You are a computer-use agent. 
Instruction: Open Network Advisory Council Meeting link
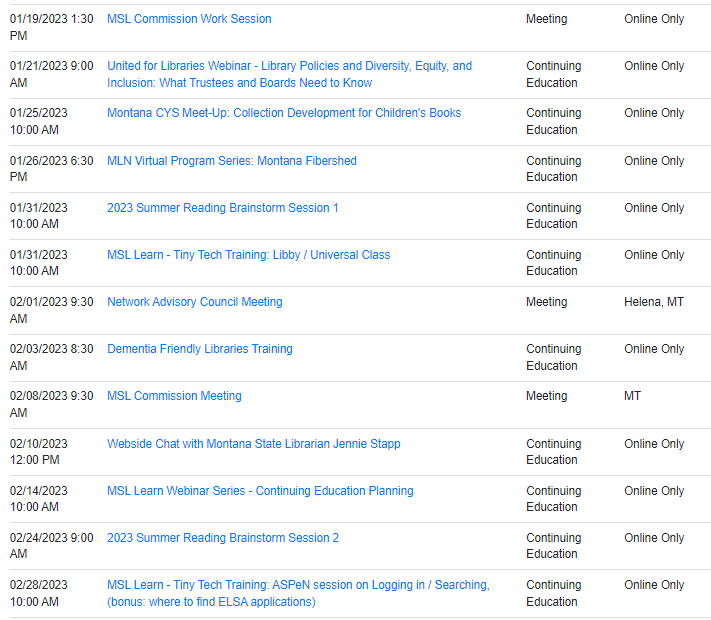point(194,302)
